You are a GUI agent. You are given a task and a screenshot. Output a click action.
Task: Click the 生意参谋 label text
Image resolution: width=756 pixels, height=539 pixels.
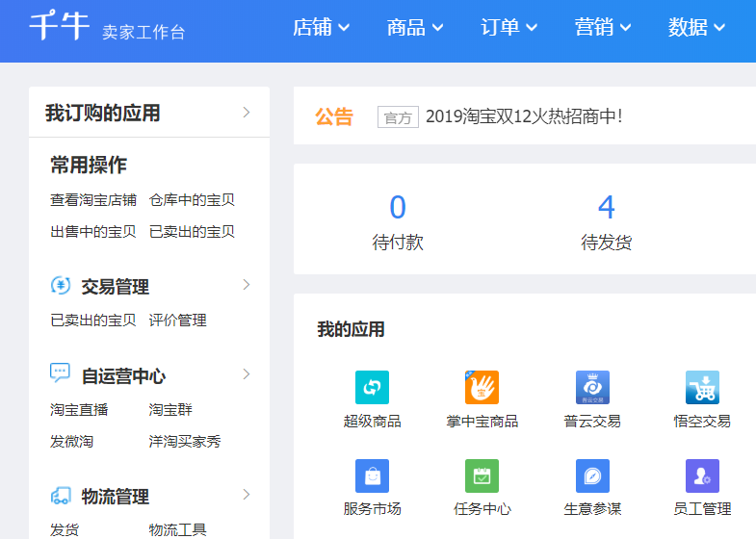click(x=592, y=509)
